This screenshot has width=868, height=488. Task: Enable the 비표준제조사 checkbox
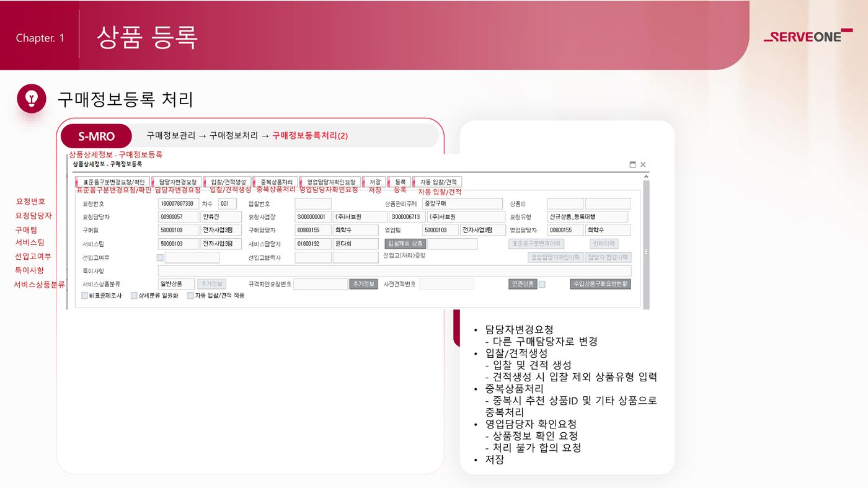tap(85, 296)
